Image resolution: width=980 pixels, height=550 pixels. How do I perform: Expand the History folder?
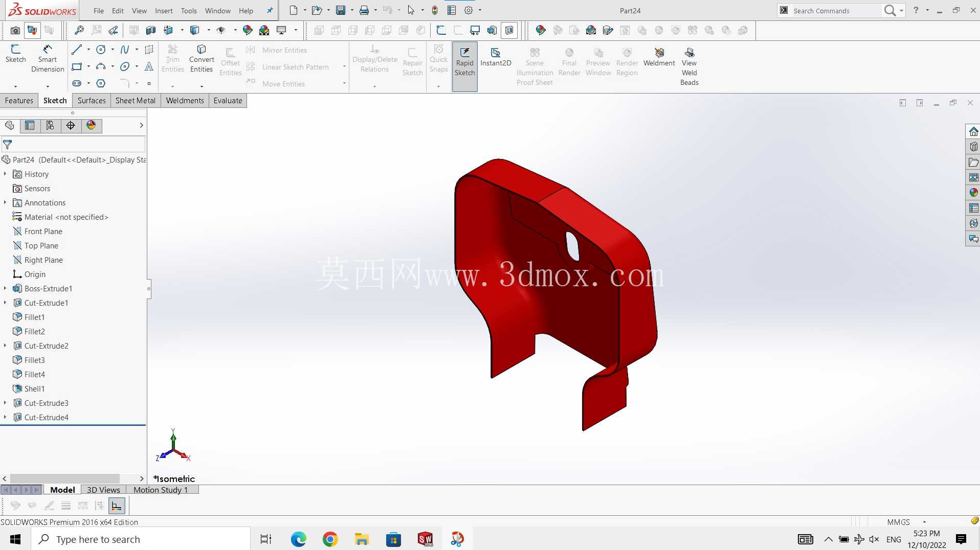point(5,174)
